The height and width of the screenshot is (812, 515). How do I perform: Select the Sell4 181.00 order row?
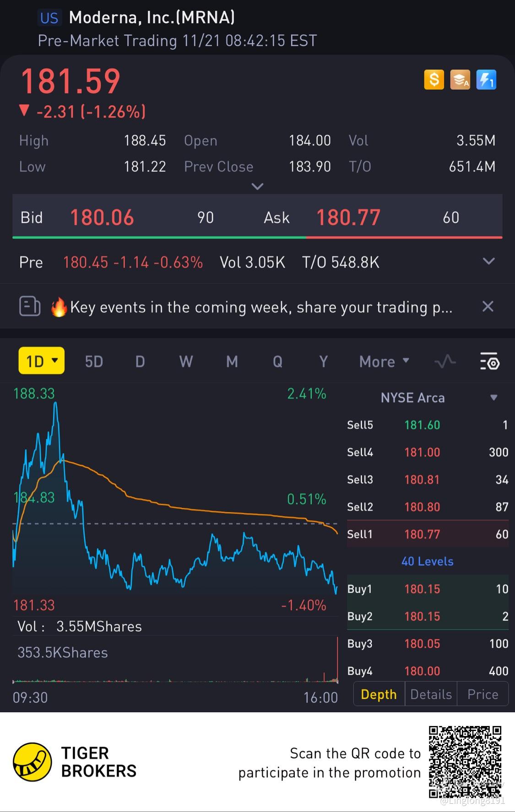428,452
